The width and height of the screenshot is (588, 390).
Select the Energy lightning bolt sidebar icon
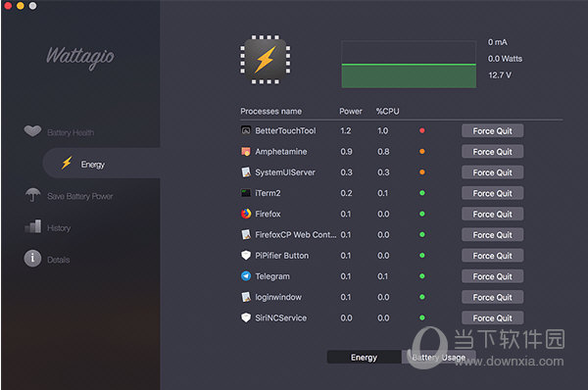point(67,163)
